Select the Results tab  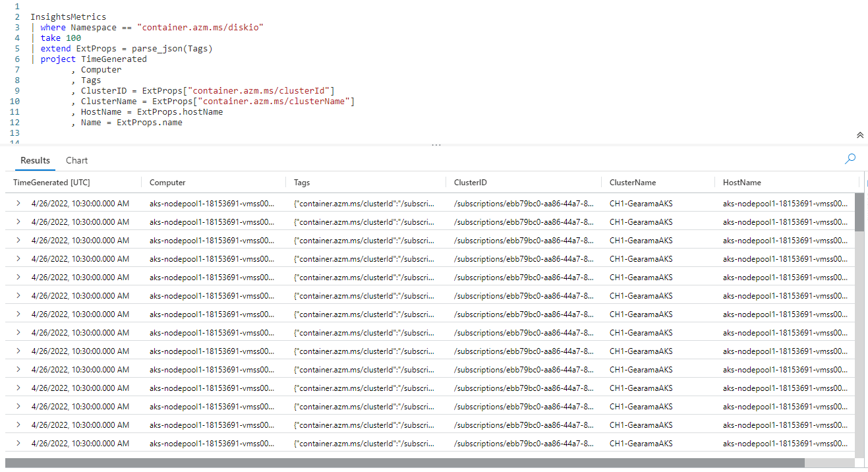click(x=34, y=160)
